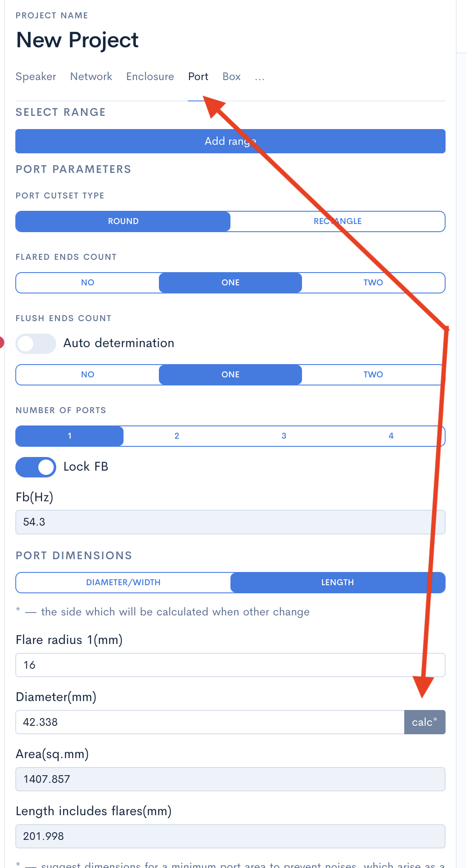Set flared ends count to TWO
This screenshot has width=466, height=868.
click(373, 283)
